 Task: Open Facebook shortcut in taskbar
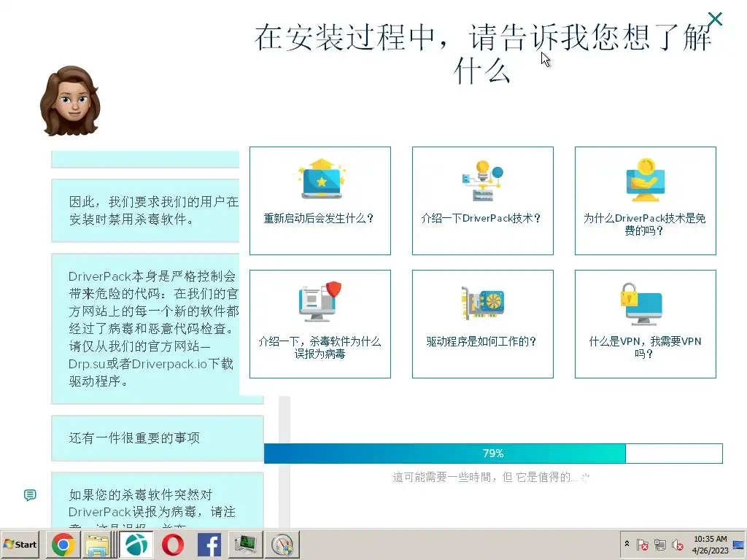pos(209,545)
